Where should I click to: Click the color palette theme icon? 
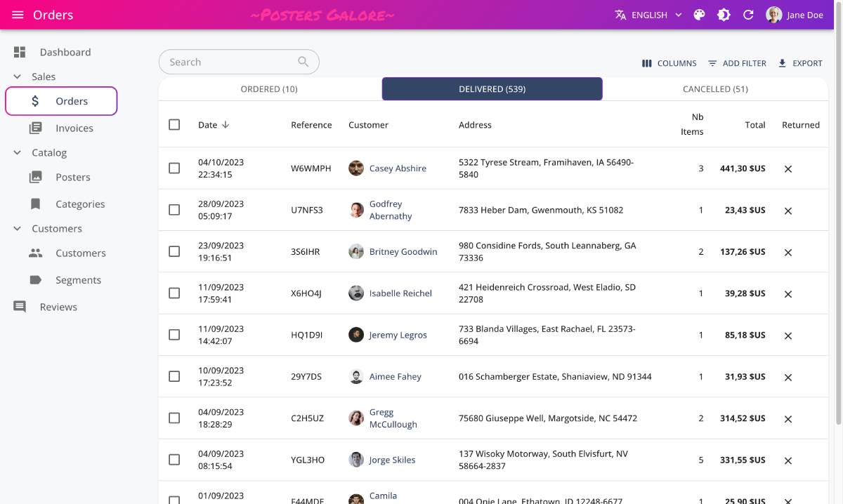point(699,15)
